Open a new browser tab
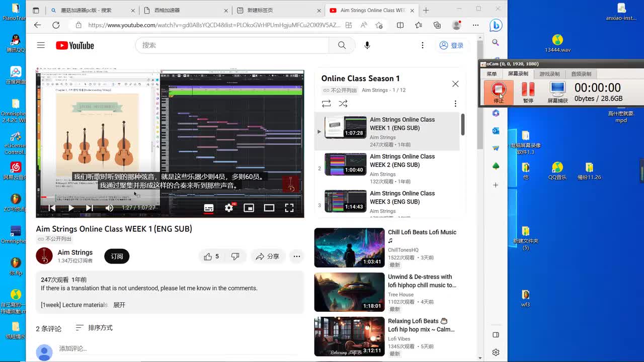 point(426,10)
